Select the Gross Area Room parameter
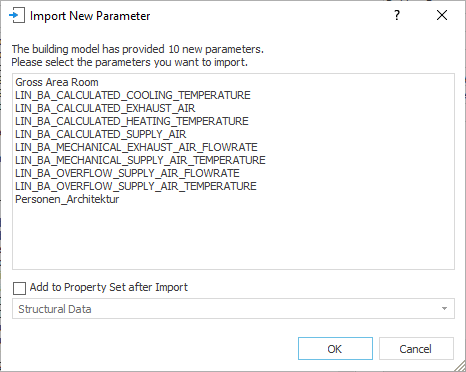The image size is (466, 372). tap(57, 82)
